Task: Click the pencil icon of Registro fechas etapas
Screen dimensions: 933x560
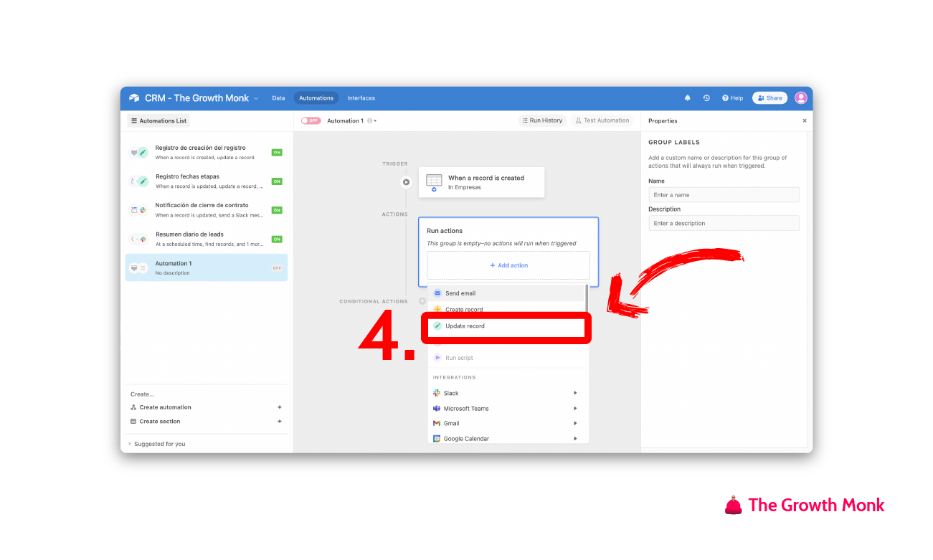Action: point(143,181)
